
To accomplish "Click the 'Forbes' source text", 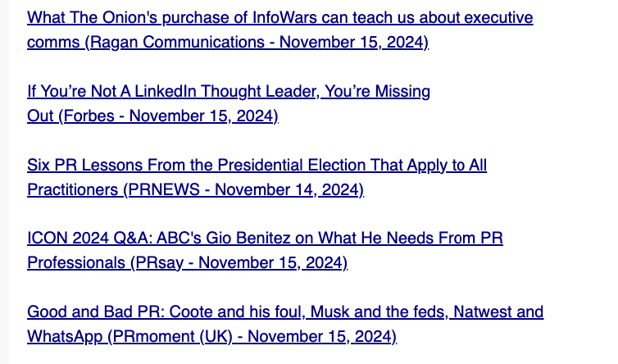I will coord(88,116).
